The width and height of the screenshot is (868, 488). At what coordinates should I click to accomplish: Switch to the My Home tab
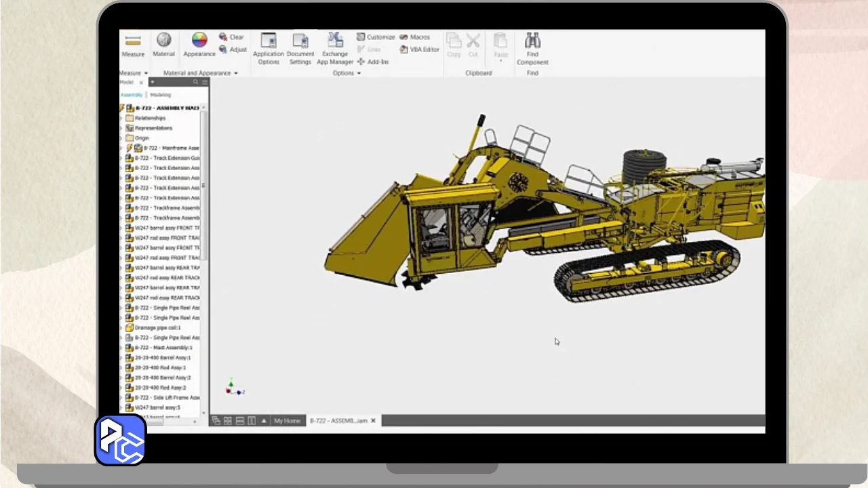[x=287, y=421]
